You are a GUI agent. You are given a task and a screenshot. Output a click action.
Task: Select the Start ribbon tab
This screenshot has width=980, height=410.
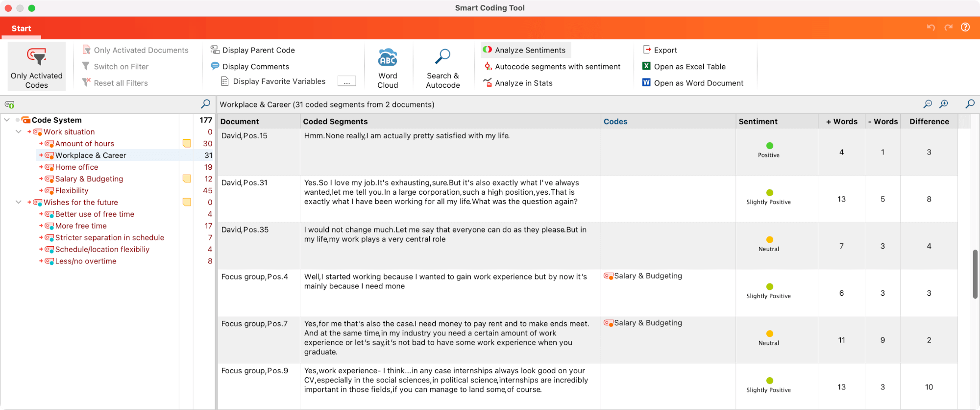[21, 28]
